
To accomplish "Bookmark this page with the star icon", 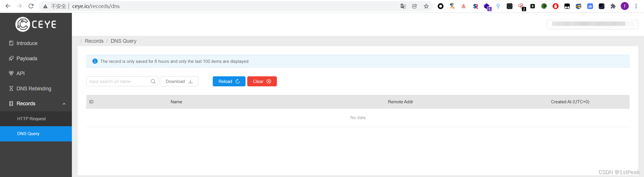I will 426,6.
